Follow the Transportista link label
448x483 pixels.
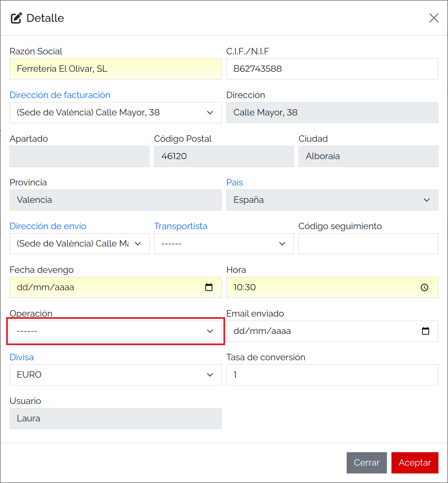(x=181, y=226)
